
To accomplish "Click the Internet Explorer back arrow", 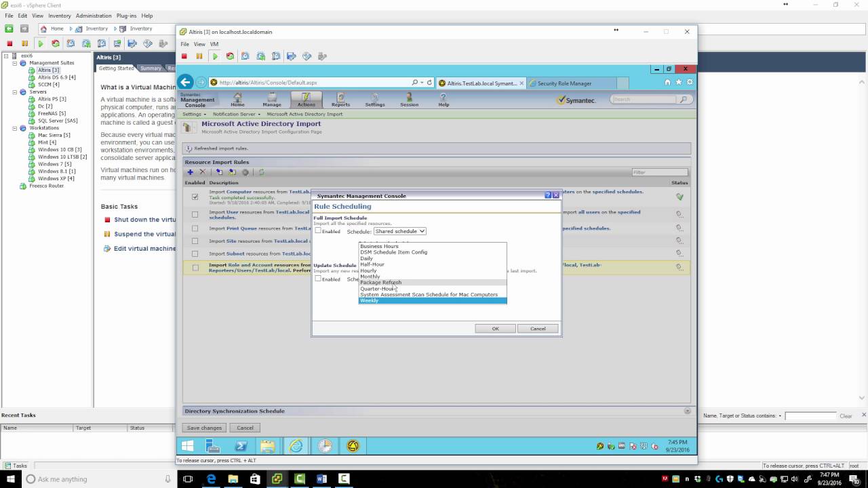I will point(185,83).
